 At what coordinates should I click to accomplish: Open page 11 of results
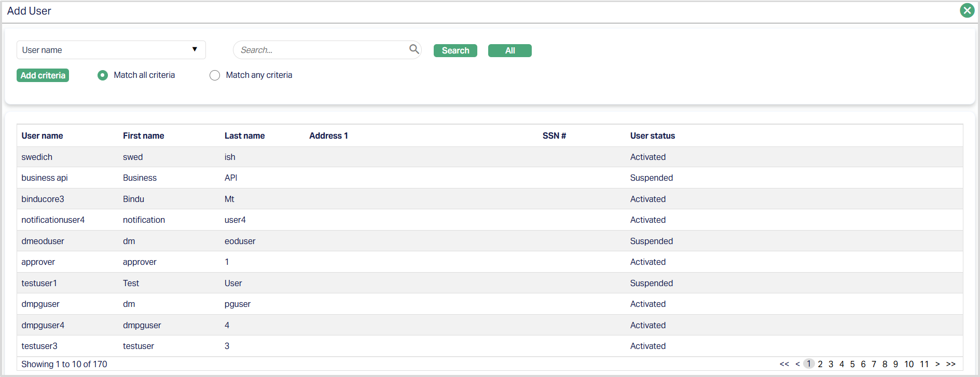coord(924,364)
